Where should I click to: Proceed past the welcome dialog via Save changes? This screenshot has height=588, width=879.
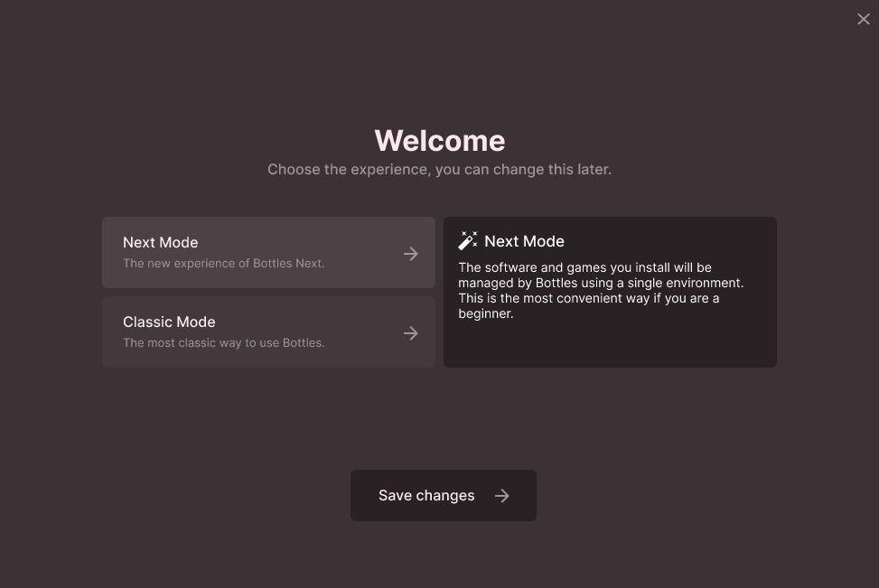point(443,495)
